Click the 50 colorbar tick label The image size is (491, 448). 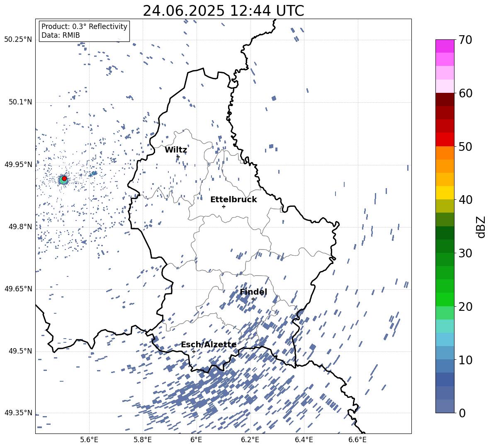[x=465, y=147]
